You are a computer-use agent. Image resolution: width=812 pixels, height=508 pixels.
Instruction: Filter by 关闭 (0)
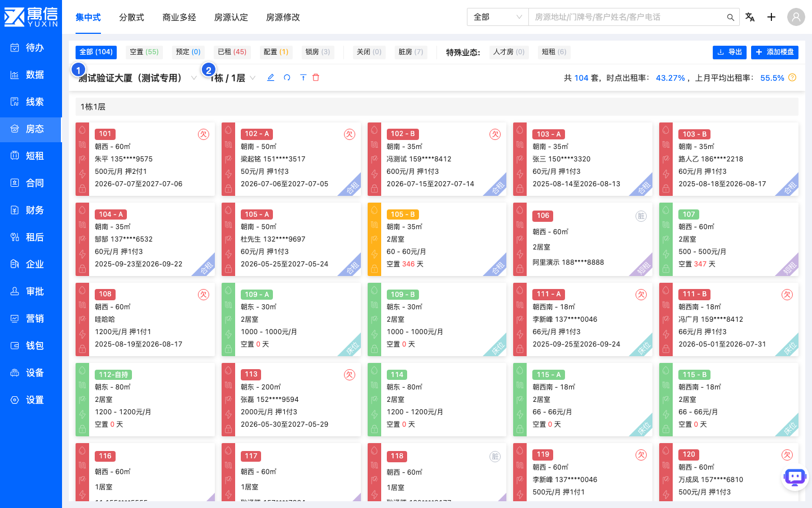[x=369, y=52]
